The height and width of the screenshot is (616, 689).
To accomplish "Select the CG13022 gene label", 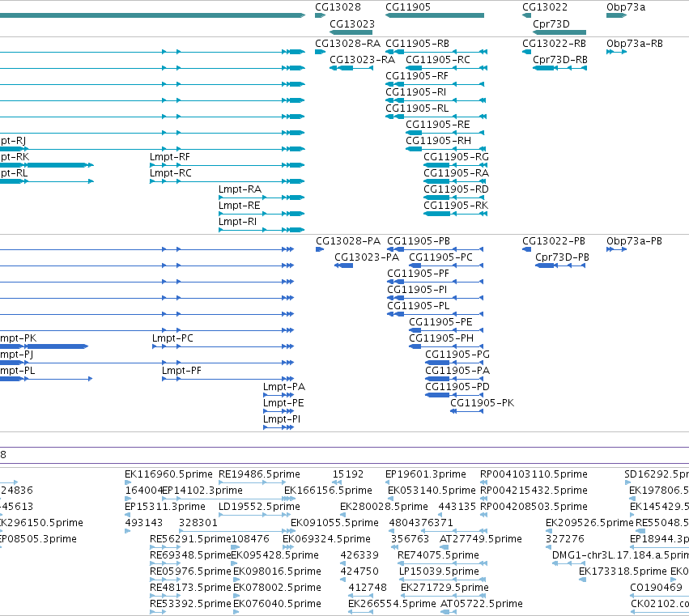I will [545, 7].
